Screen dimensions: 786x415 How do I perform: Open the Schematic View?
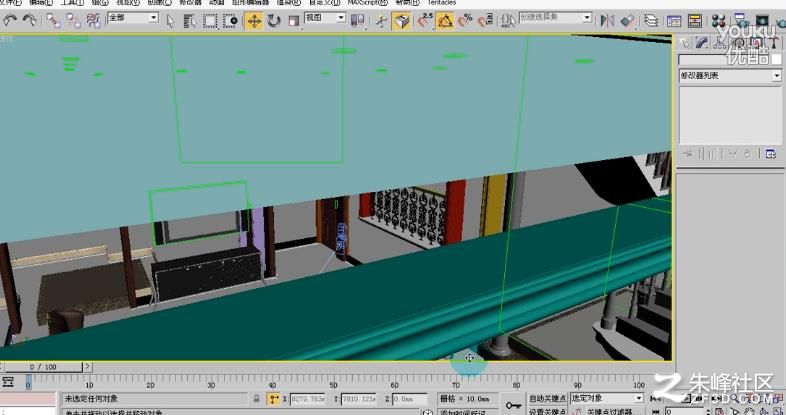(695, 21)
